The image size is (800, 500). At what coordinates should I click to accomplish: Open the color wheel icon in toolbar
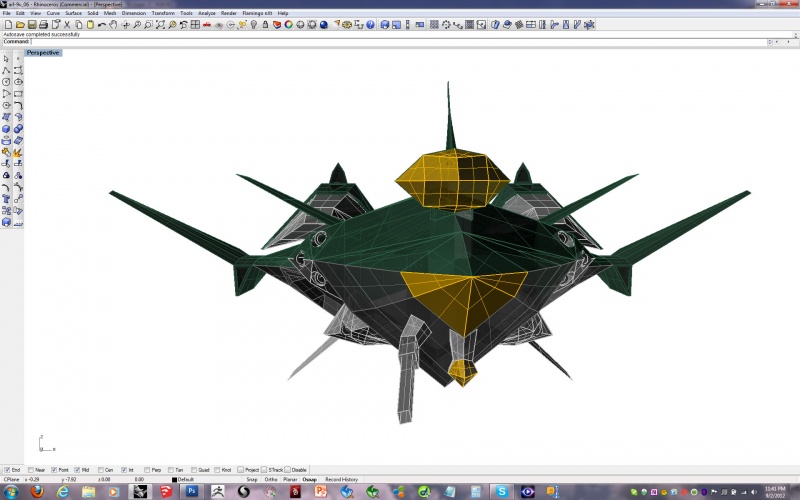click(x=289, y=24)
